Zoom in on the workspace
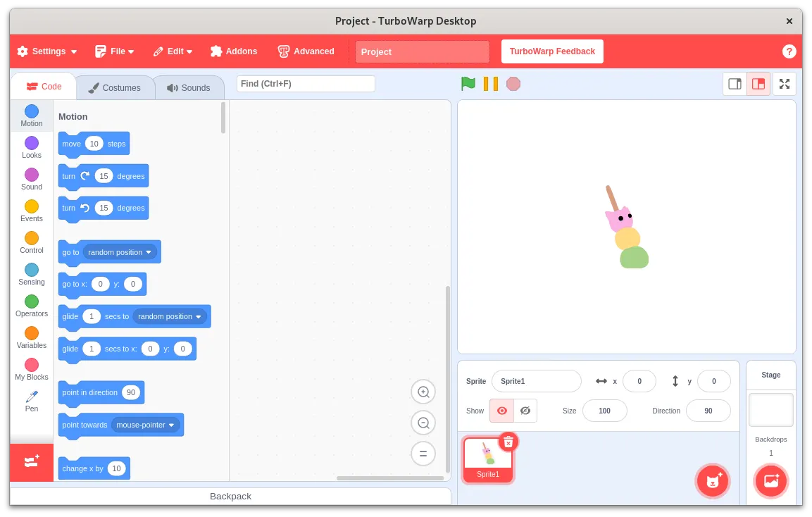Viewport: 812px width, 517px height. [423, 392]
